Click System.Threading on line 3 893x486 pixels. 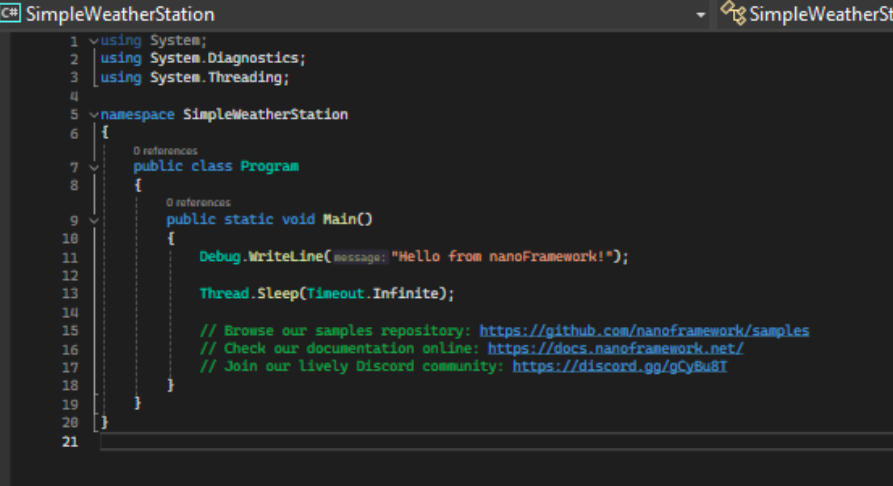tap(216, 77)
